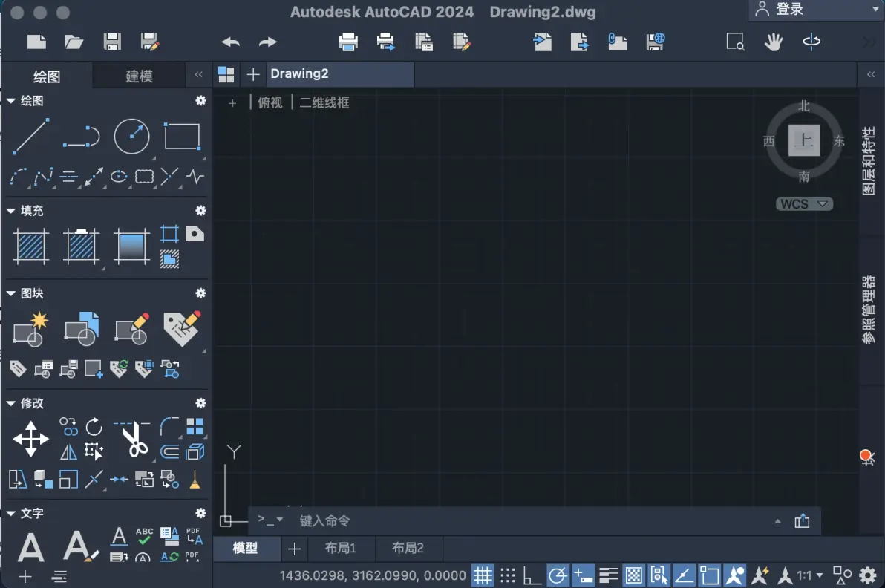Click the Undo arrow

coord(231,42)
